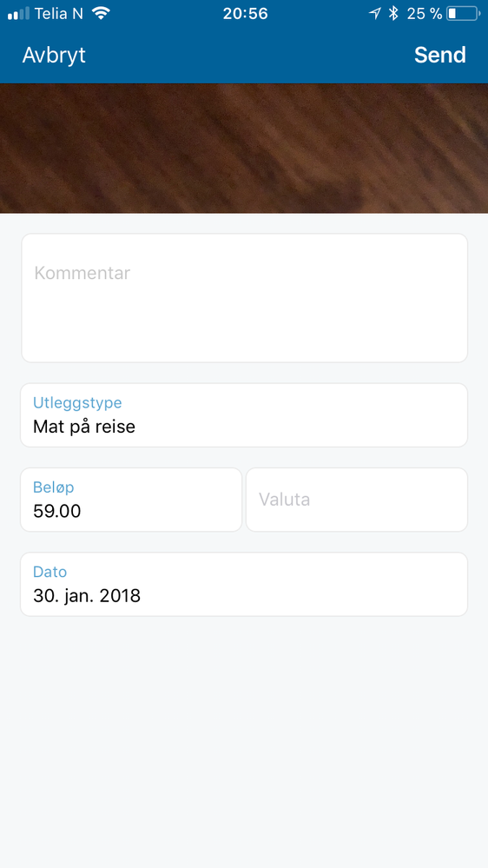Focus the Kommentar text field
The width and height of the screenshot is (488, 868).
point(244,298)
